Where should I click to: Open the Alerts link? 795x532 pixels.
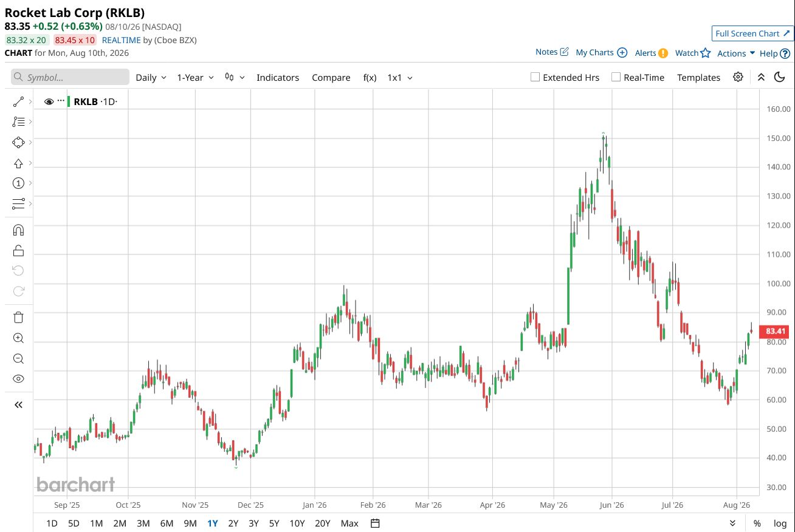tap(645, 53)
